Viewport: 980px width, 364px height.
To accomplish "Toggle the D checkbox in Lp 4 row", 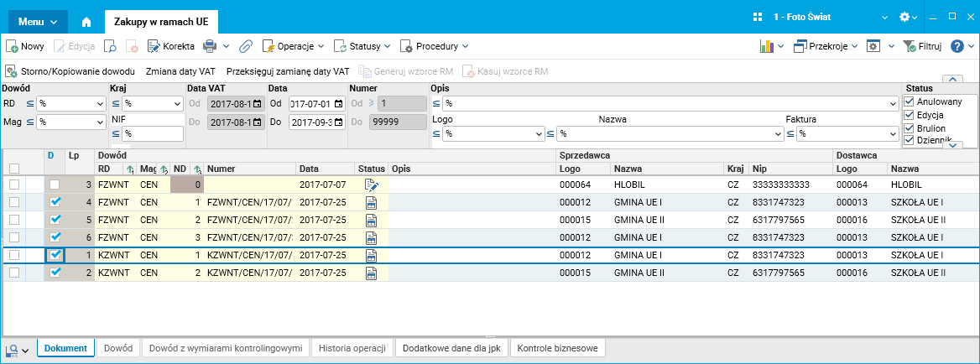I will point(55,202).
